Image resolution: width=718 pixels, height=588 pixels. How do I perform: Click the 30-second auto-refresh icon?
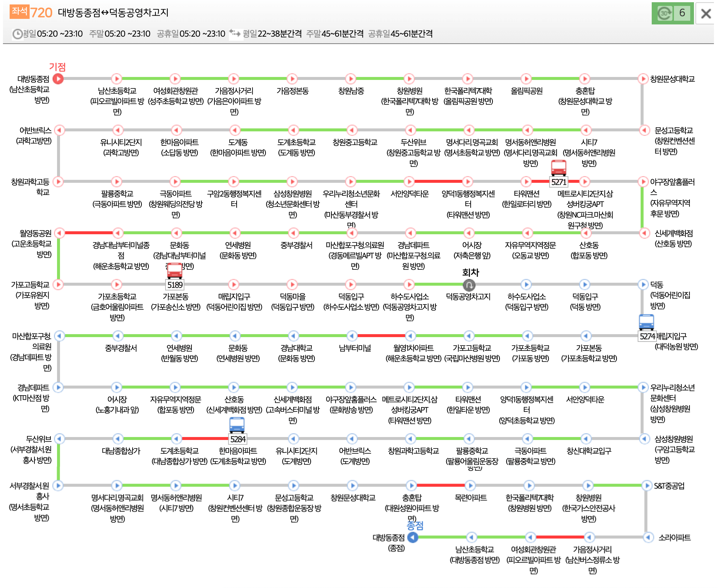coord(664,13)
